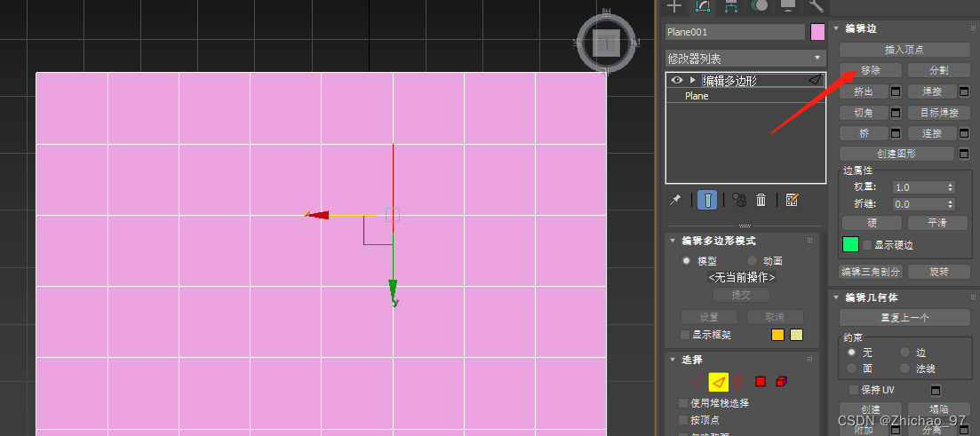The height and width of the screenshot is (436, 980).
Task: Open the Motion command panel tab
Action: point(760,6)
